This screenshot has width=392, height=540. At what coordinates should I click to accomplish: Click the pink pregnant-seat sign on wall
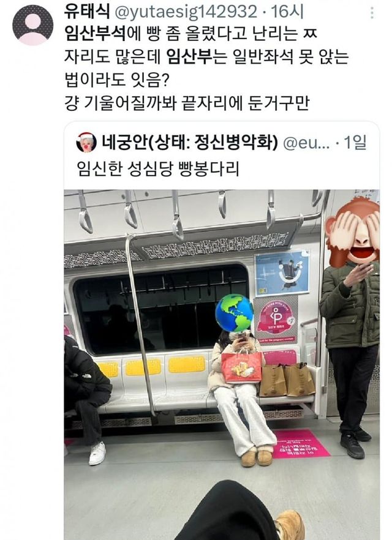[276, 320]
